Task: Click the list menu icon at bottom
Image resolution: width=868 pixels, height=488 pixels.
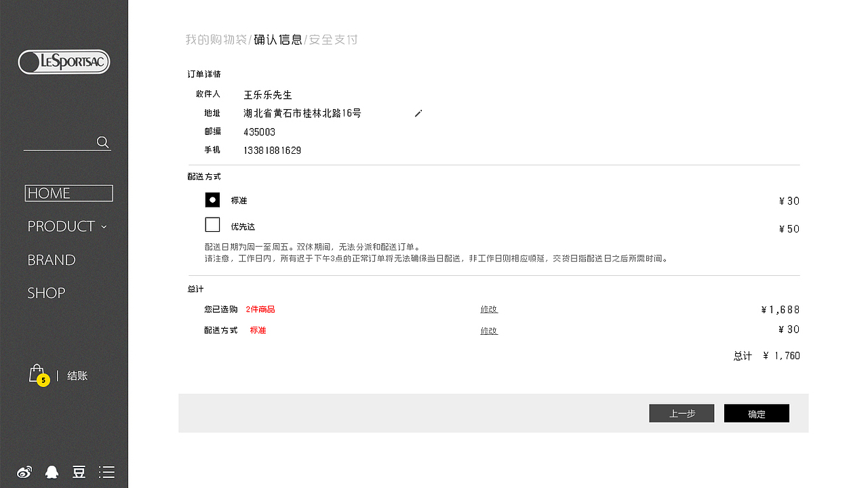Action: [106, 472]
